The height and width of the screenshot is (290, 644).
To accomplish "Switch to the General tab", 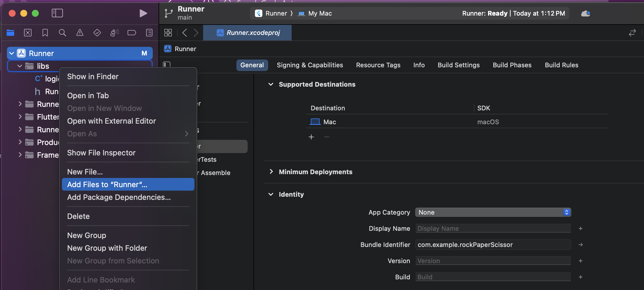I will [x=252, y=65].
